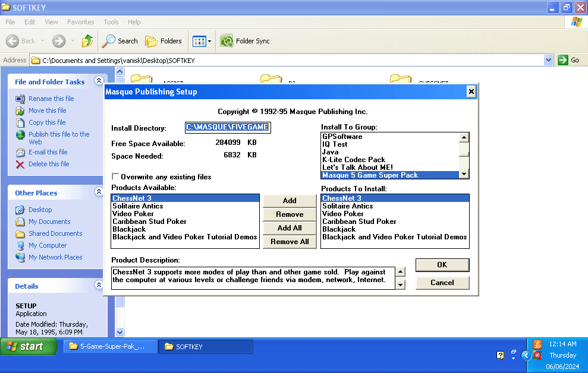Click the red security shield tray icon
This screenshot has height=373, width=588.
(537, 355)
